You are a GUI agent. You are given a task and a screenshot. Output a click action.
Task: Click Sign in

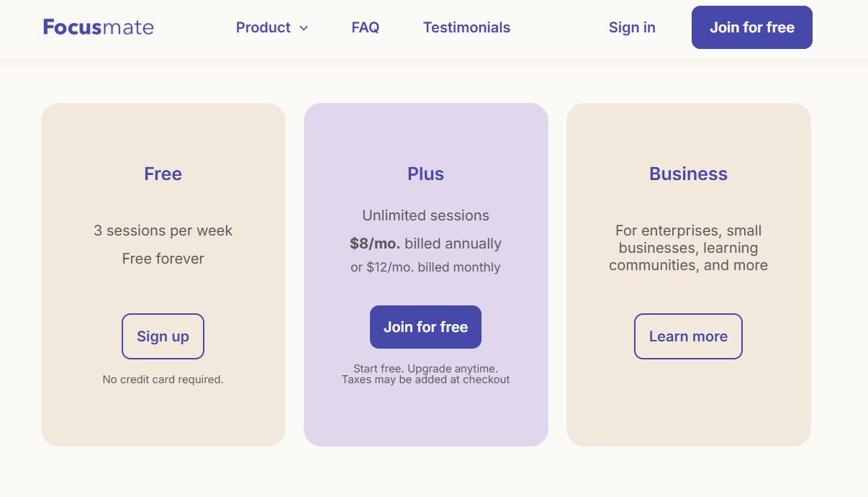[631, 27]
